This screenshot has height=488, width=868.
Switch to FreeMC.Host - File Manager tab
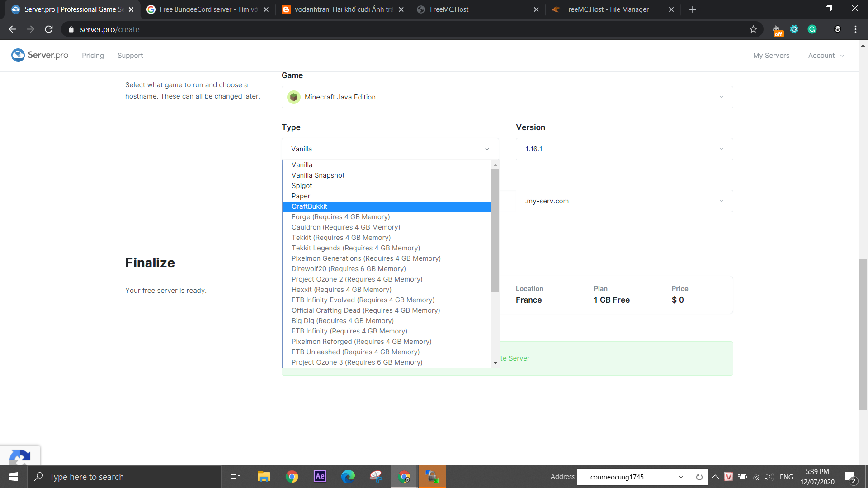[x=606, y=9]
